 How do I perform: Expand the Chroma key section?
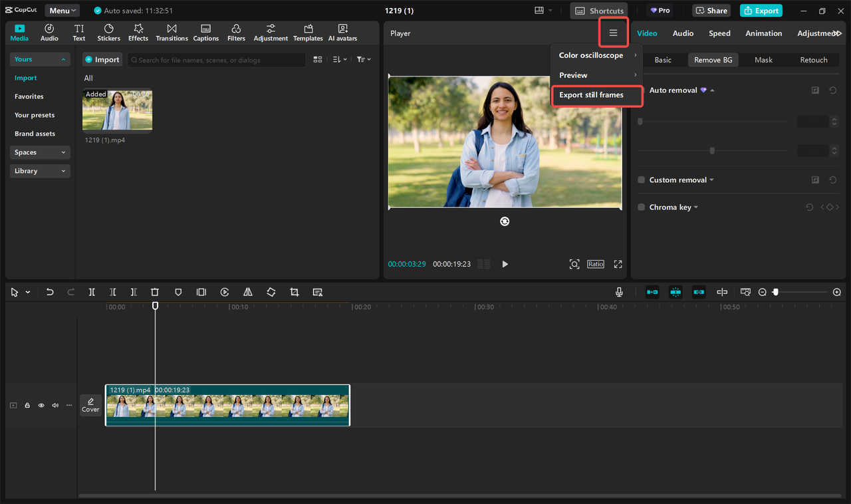click(x=695, y=207)
